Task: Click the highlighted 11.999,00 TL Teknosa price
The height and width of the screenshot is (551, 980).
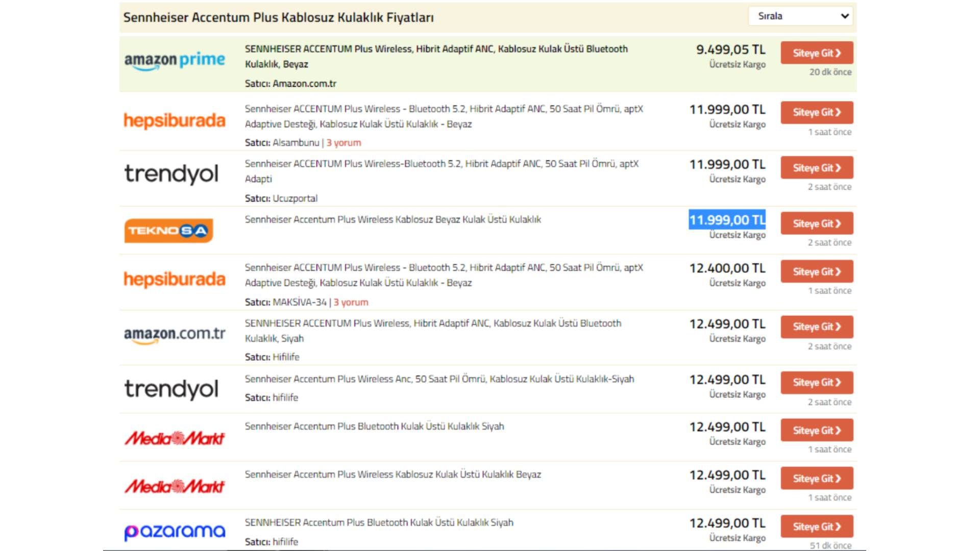Action: pyautogui.click(x=727, y=220)
